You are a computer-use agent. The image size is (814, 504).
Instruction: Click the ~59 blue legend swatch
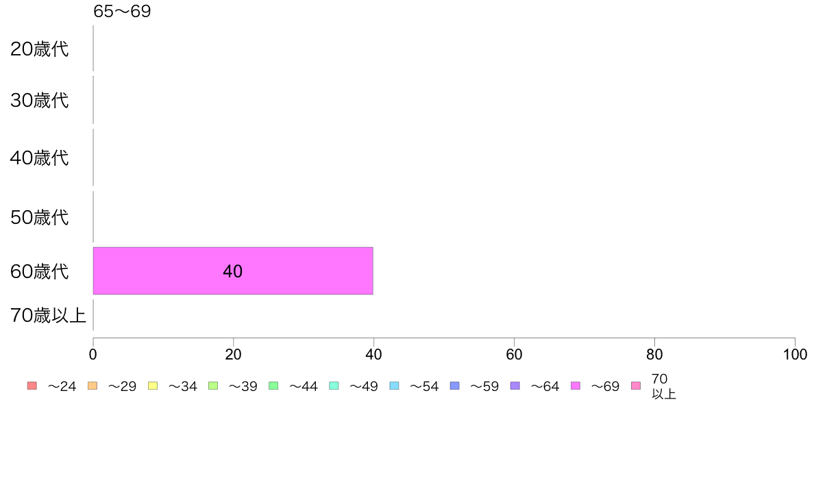tap(455, 386)
